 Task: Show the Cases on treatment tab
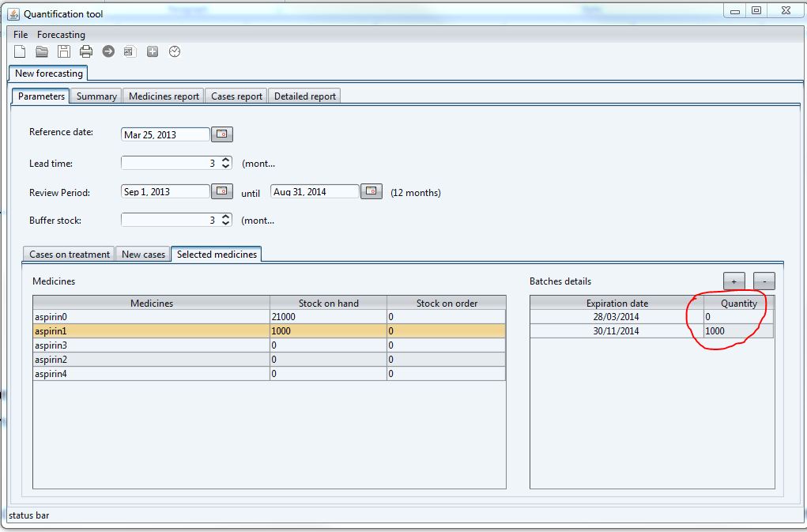(x=70, y=255)
